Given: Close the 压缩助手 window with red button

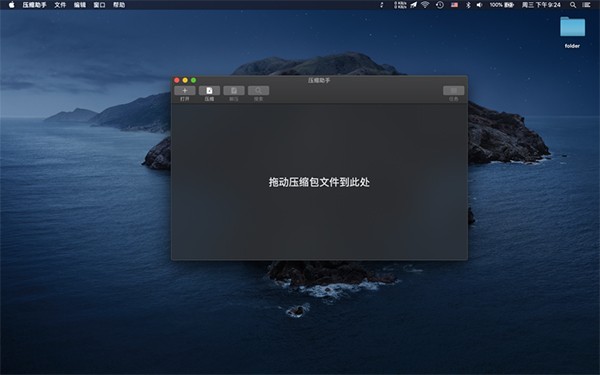Looking at the screenshot, I should click(x=177, y=80).
